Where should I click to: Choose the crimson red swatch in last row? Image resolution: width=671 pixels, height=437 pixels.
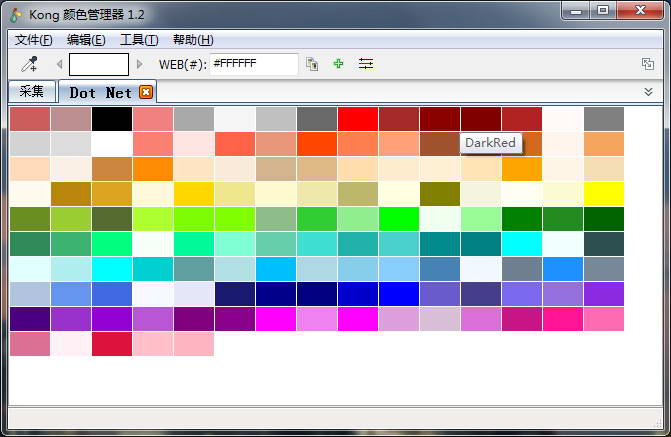[112, 344]
